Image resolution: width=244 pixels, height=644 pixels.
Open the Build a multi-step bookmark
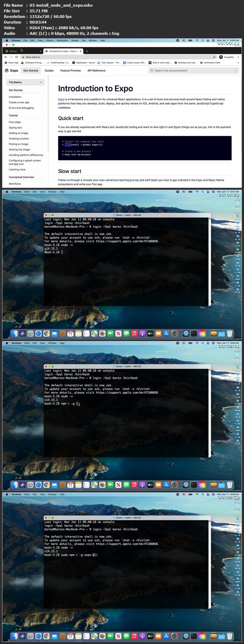tap(160, 63)
